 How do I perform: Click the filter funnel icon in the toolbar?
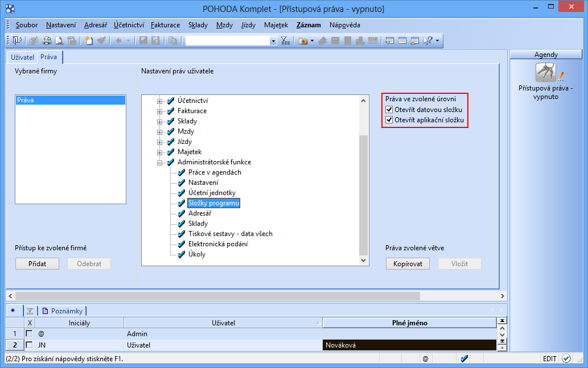(x=285, y=40)
